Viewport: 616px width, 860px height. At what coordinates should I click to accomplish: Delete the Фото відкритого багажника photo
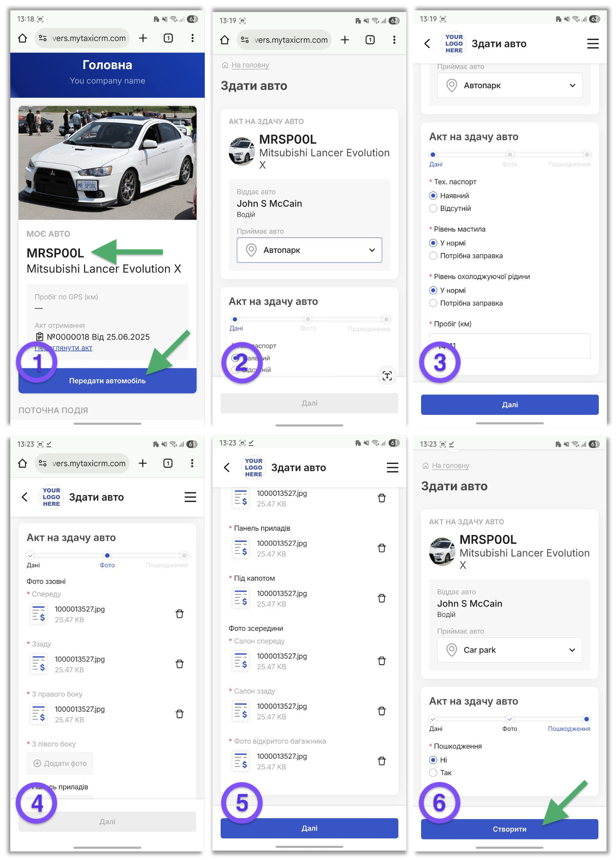(382, 761)
